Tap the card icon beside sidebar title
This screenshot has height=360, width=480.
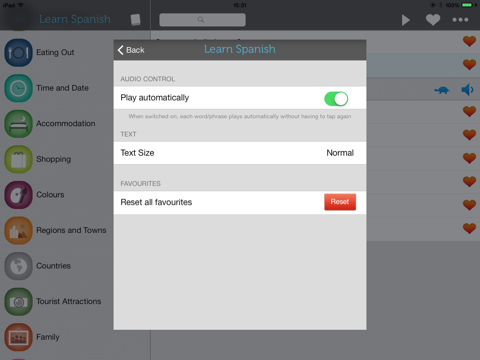click(135, 20)
